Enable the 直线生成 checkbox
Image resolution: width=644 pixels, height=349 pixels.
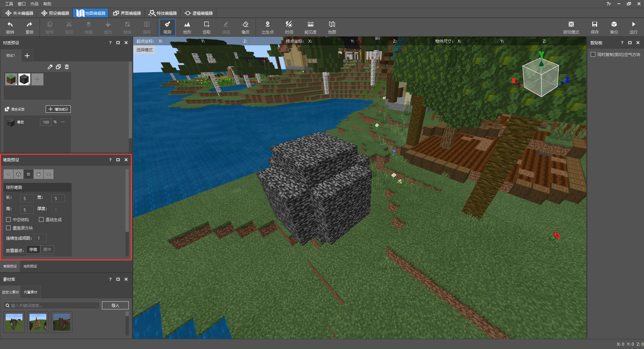tap(41, 219)
